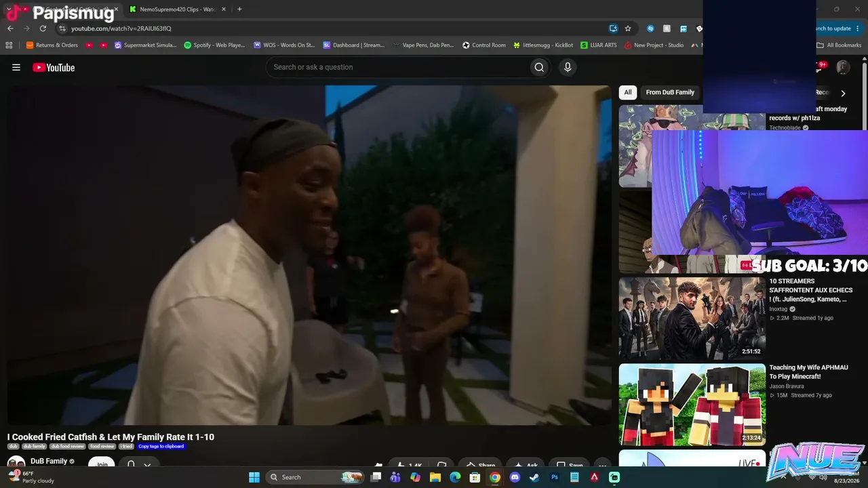Open File Explorer from the taskbar
Image resolution: width=868 pixels, height=488 pixels.
coord(435,477)
